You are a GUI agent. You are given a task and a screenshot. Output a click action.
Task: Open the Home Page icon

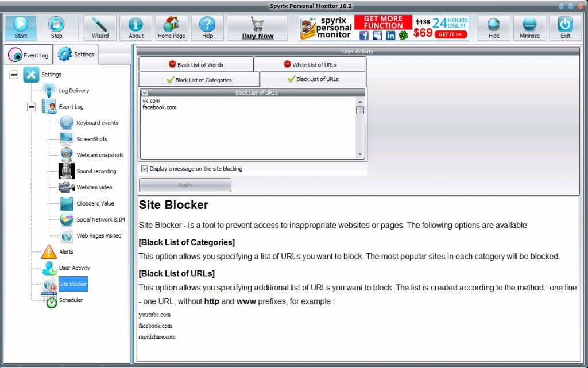point(171,24)
